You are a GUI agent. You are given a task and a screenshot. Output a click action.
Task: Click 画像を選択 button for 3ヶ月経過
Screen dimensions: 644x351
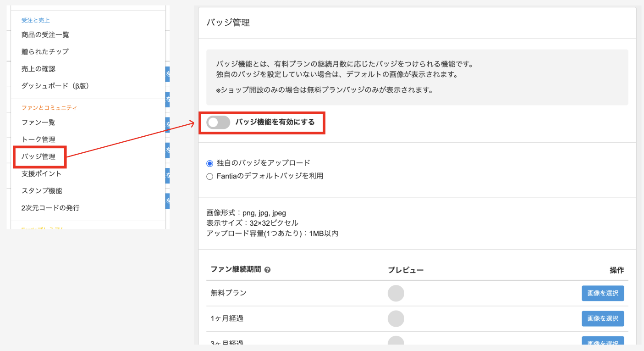click(603, 341)
